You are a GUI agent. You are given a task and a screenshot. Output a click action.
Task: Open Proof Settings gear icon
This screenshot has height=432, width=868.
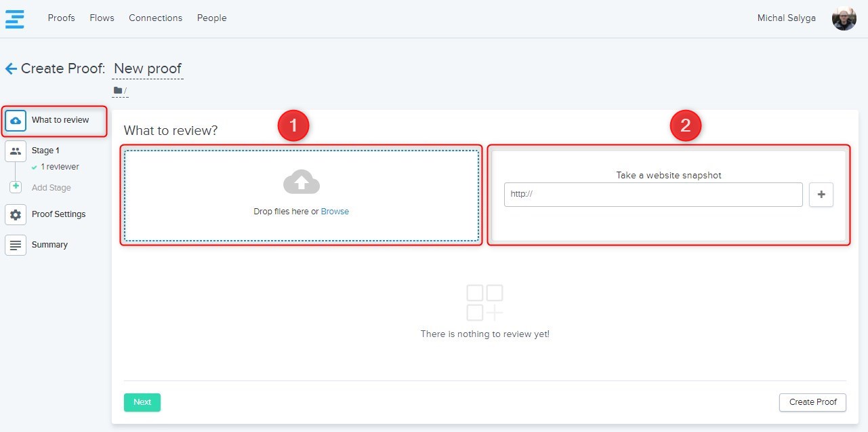tap(16, 214)
